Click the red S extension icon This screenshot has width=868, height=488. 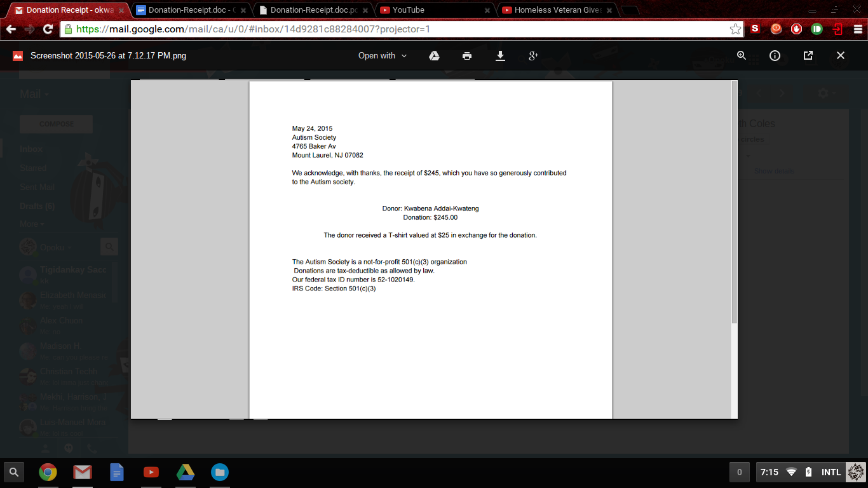coord(755,29)
